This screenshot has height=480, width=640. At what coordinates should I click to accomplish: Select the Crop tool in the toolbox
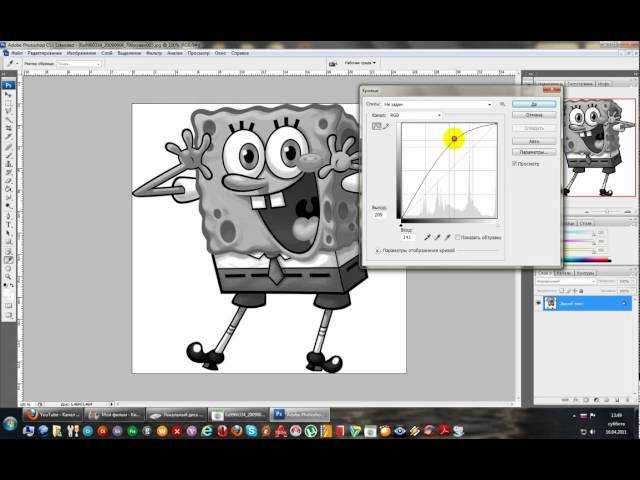tap(8, 128)
